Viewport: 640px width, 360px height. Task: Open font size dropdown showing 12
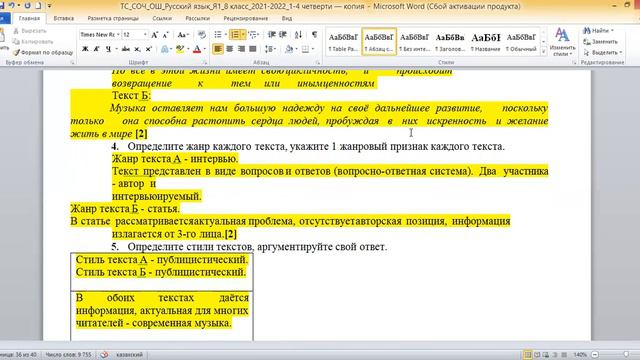pos(145,35)
